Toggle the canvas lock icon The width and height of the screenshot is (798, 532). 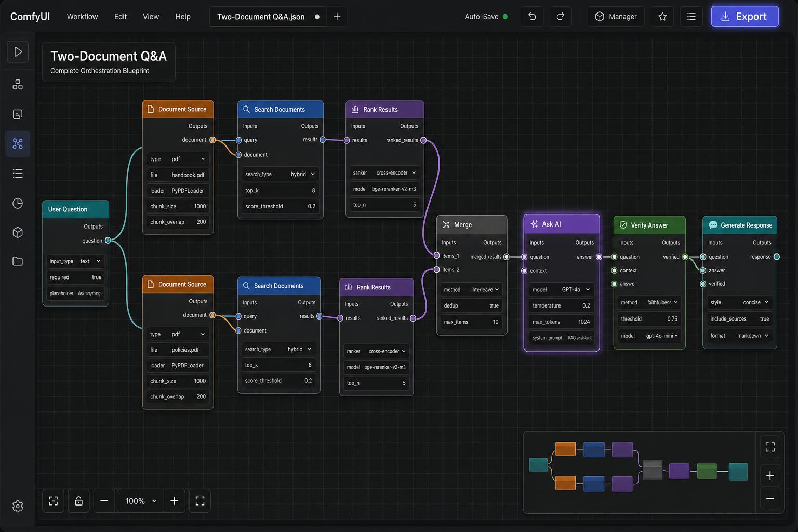click(x=78, y=501)
